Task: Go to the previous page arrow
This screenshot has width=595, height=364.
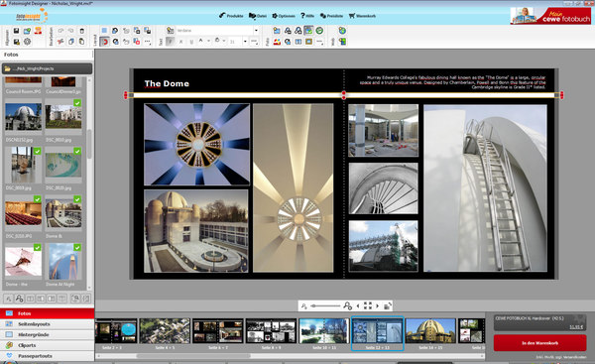Action: (358, 305)
